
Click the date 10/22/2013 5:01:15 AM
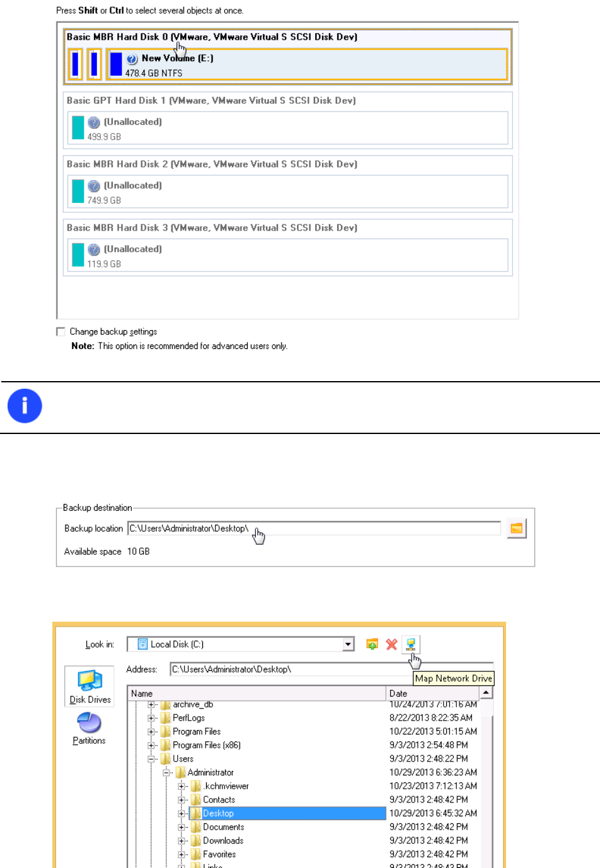[433, 732]
